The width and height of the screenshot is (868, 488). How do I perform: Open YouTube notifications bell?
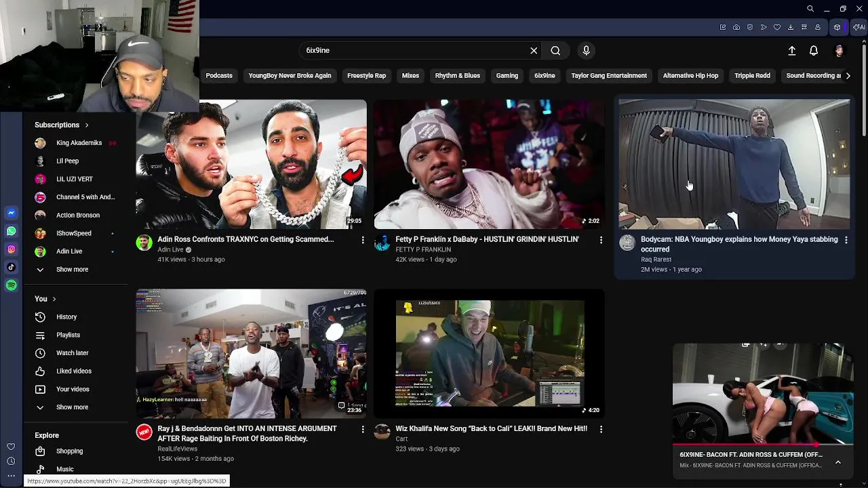[814, 51]
